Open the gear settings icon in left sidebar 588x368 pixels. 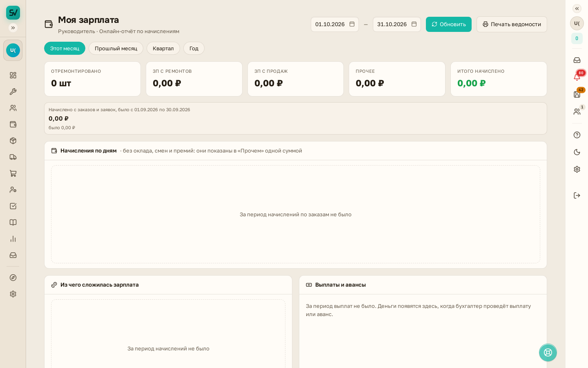[x=13, y=294]
